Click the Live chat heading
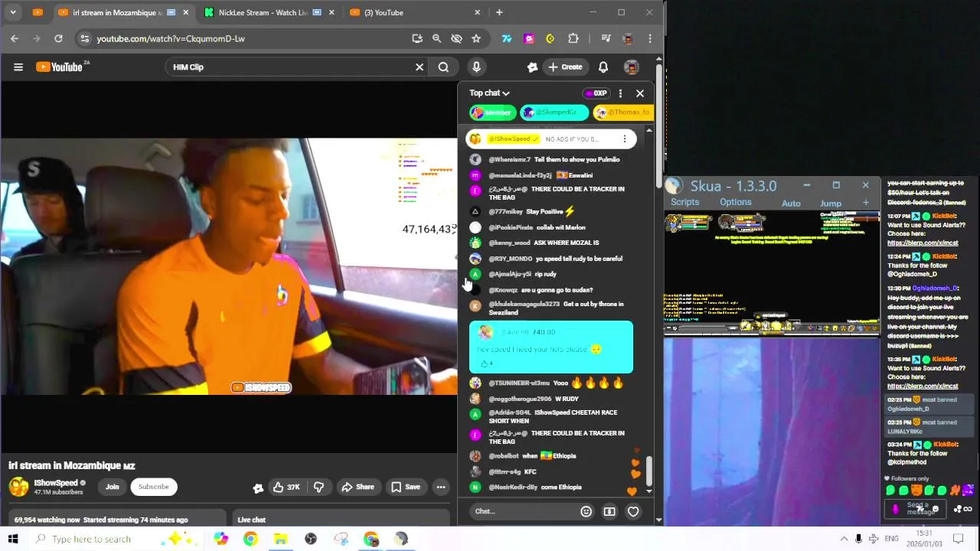Screen dimensions: 980x551 point(251,520)
